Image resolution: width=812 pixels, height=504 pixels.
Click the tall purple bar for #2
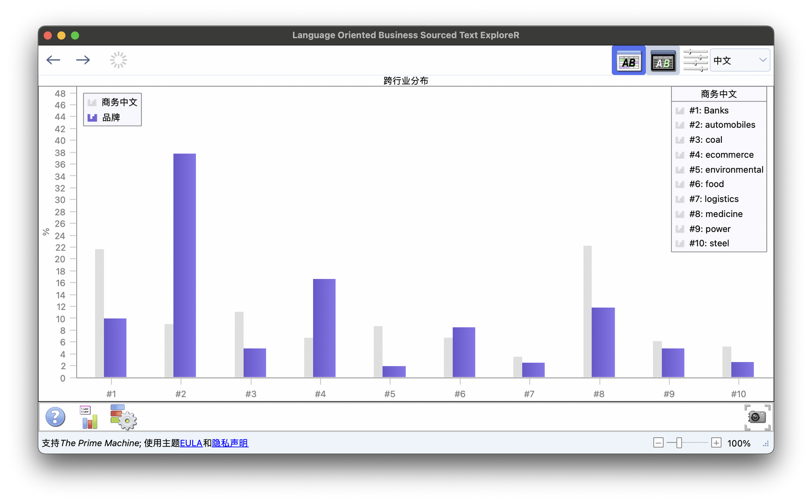click(x=185, y=265)
